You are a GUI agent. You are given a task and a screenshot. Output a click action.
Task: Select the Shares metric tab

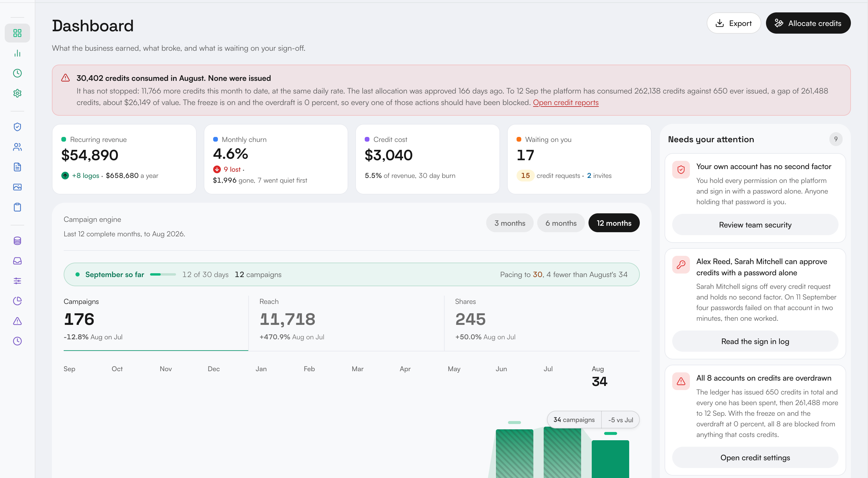click(x=542, y=323)
